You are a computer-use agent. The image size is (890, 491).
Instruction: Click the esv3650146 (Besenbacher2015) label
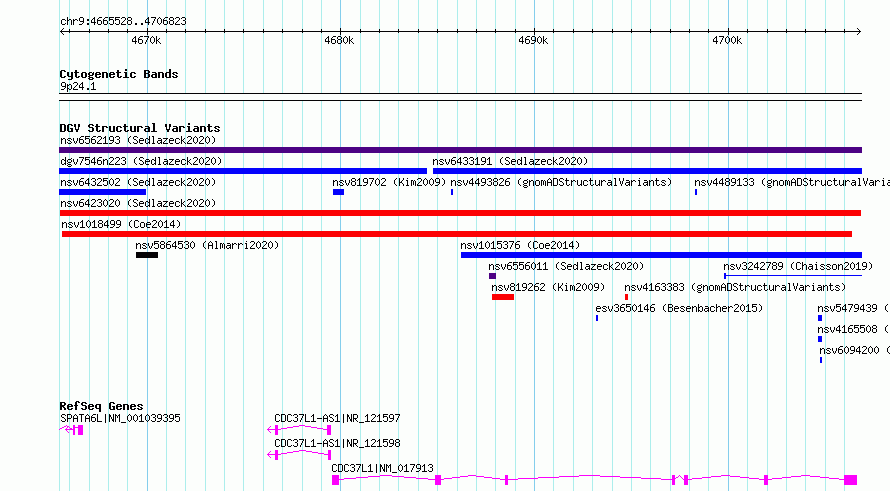point(679,308)
